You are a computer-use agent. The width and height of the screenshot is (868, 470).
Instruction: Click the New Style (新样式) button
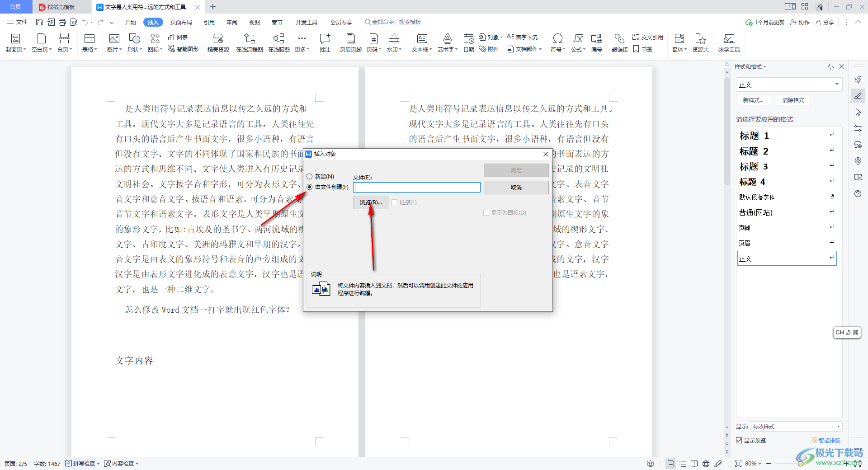tap(753, 100)
